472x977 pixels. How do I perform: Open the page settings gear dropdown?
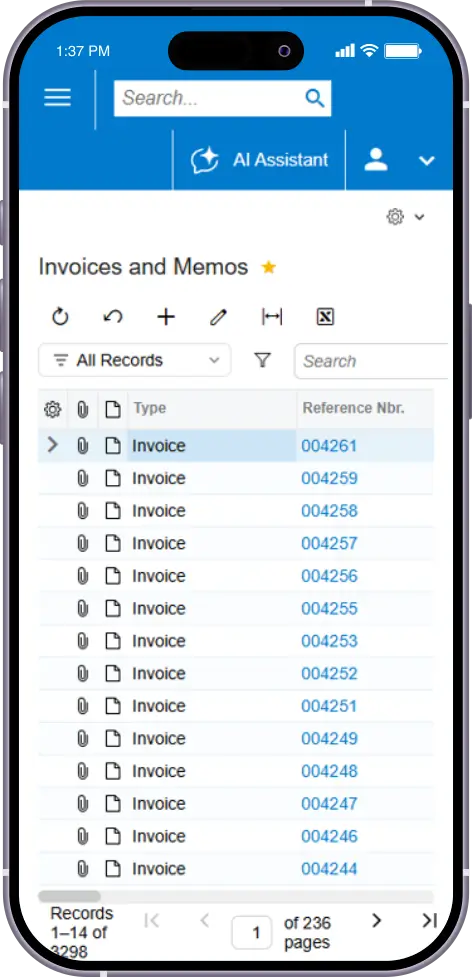click(405, 217)
